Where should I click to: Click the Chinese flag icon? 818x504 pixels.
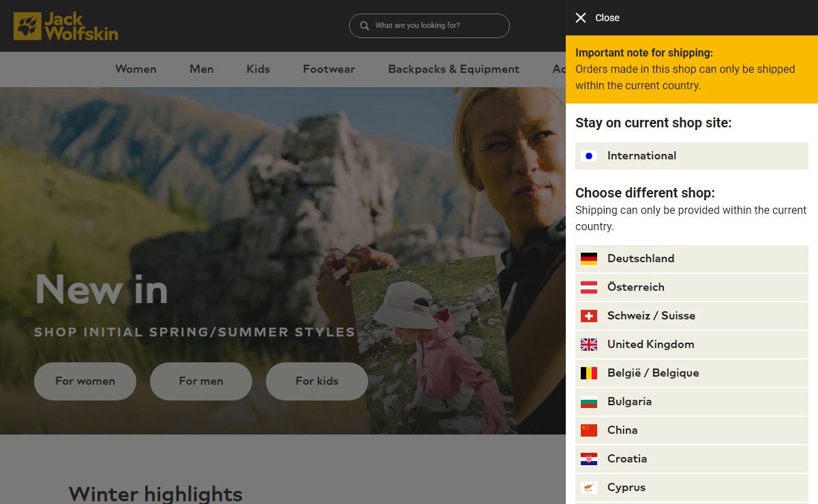589,430
